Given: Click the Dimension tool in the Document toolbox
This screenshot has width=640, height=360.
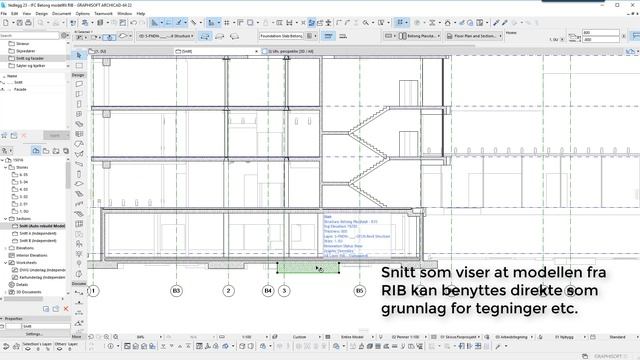Looking at the screenshot, I should pos(79,293).
